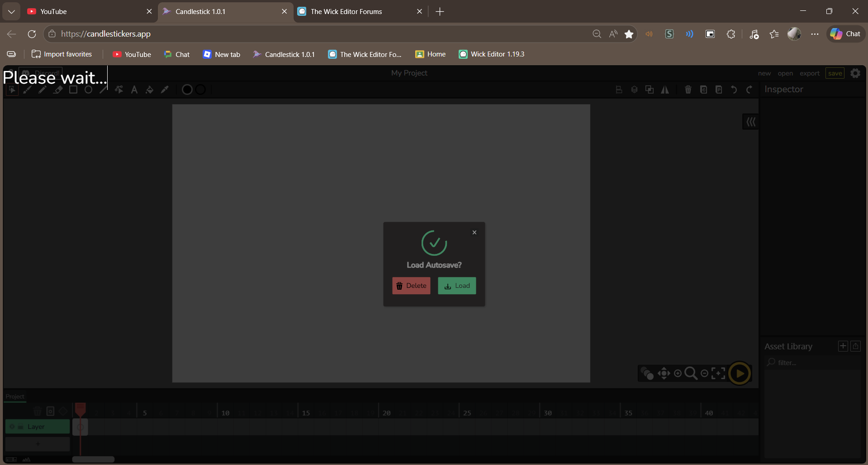Viewport: 868px width, 465px height.
Task: Select the Eyedropper tool
Action: [165, 90]
